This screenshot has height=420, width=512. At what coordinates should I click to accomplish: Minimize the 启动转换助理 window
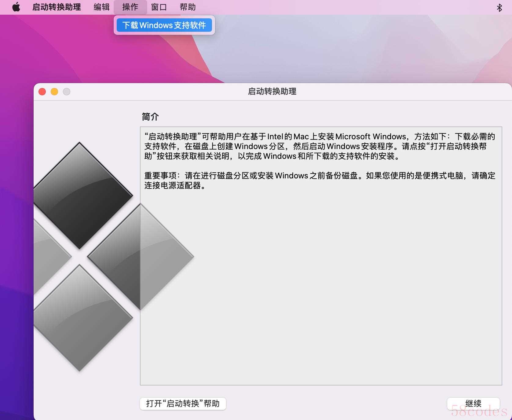point(54,92)
